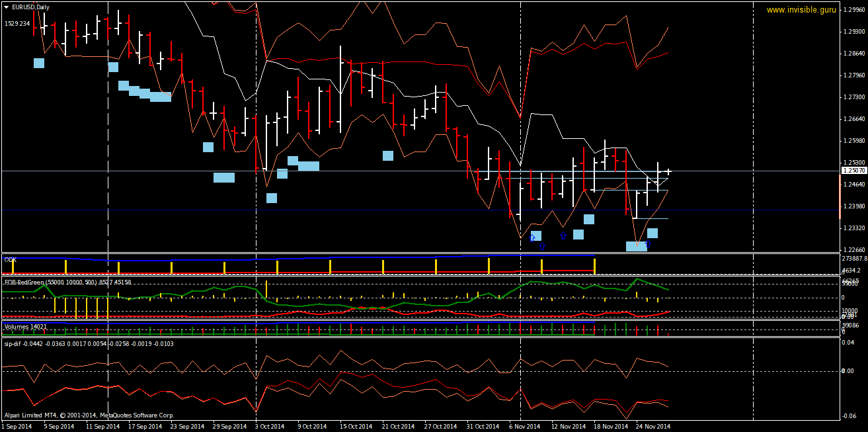
Task: Click the '24 Nov 2014' date label
Action: point(653,427)
